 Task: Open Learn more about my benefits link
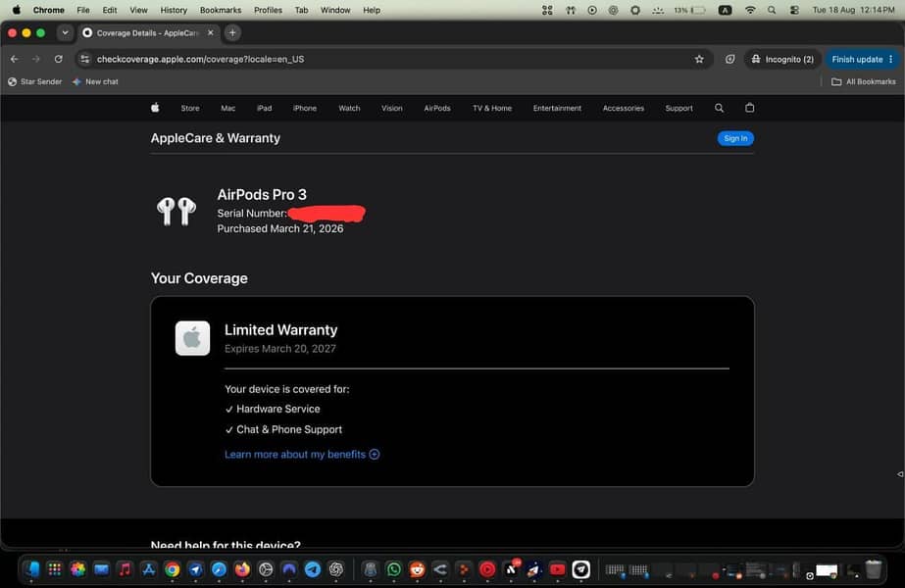click(302, 454)
